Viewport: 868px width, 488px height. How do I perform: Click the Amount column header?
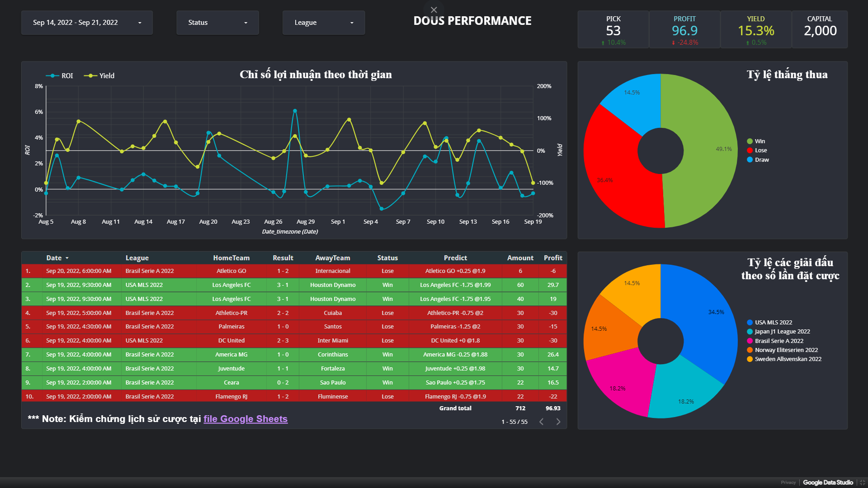click(x=520, y=258)
